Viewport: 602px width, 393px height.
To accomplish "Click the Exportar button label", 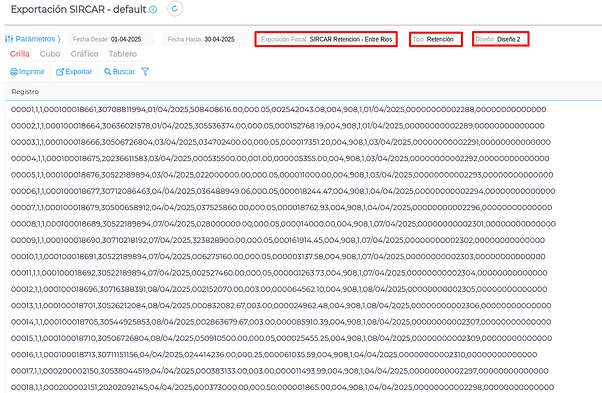I will pyautogui.click(x=79, y=72).
